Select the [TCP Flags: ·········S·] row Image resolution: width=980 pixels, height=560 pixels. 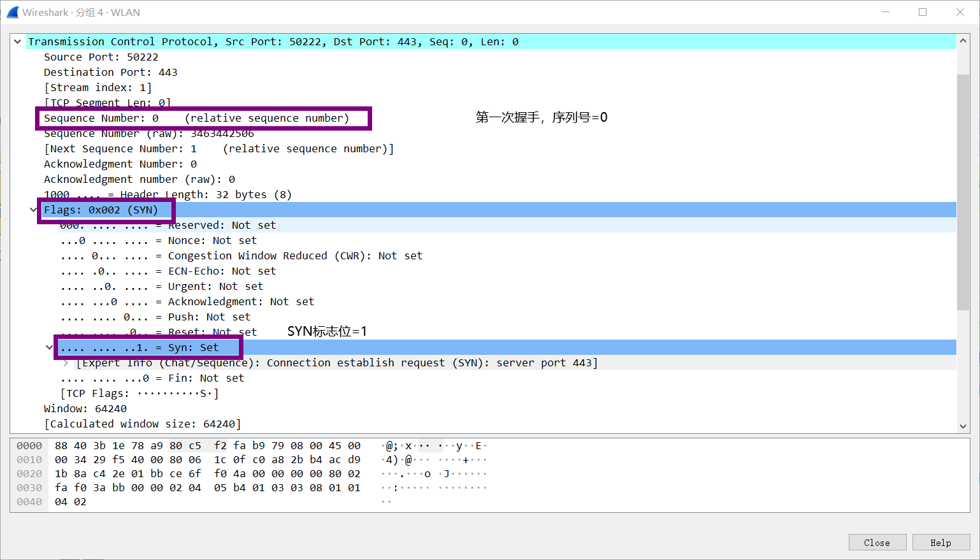click(139, 393)
